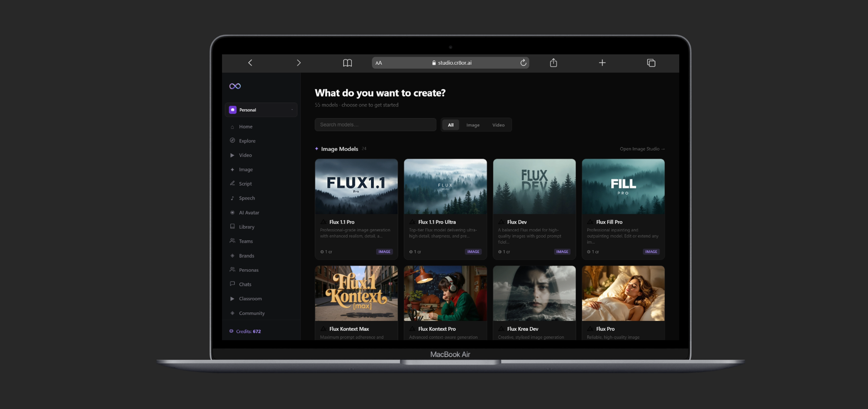Viewport: 868px width, 409px height.
Task: Click the Explore compass icon
Action: pos(232,141)
